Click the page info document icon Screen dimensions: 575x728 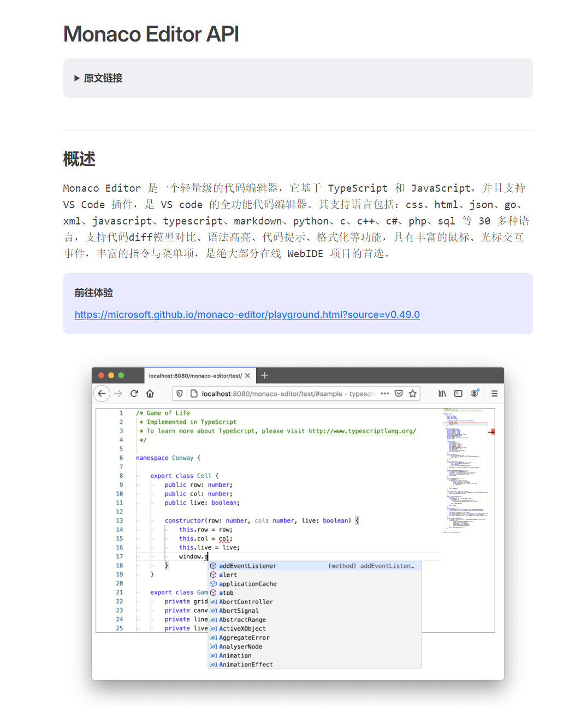(194, 393)
